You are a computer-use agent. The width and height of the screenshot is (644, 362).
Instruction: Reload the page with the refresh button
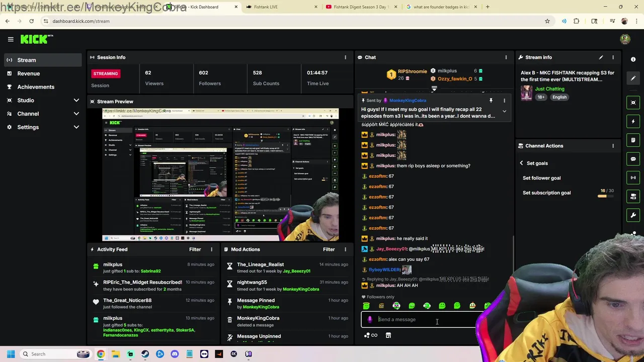tap(31, 21)
